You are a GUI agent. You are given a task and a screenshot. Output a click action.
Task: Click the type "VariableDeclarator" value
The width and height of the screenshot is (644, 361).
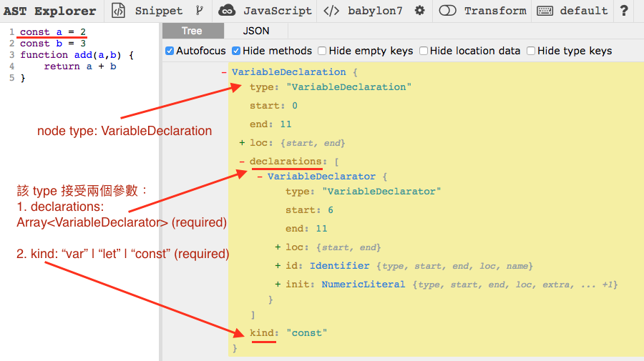tap(381, 192)
